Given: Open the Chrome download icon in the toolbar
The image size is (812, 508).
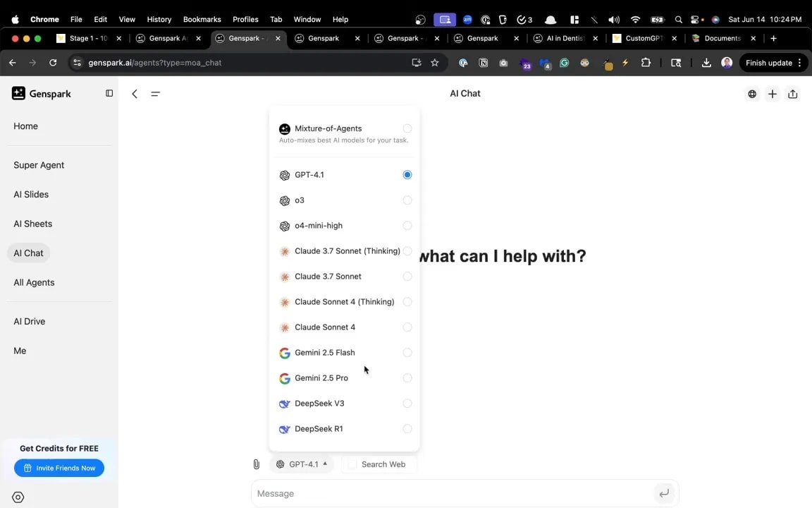Looking at the screenshot, I should tap(706, 63).
